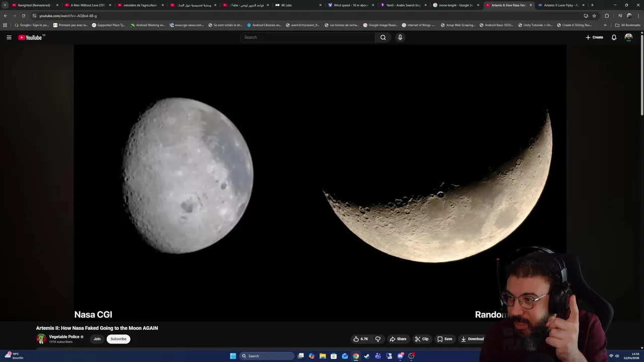Like the video with 6.7K likes
The width and height of the screenshot is (644, 362).
tap(361, 339)
